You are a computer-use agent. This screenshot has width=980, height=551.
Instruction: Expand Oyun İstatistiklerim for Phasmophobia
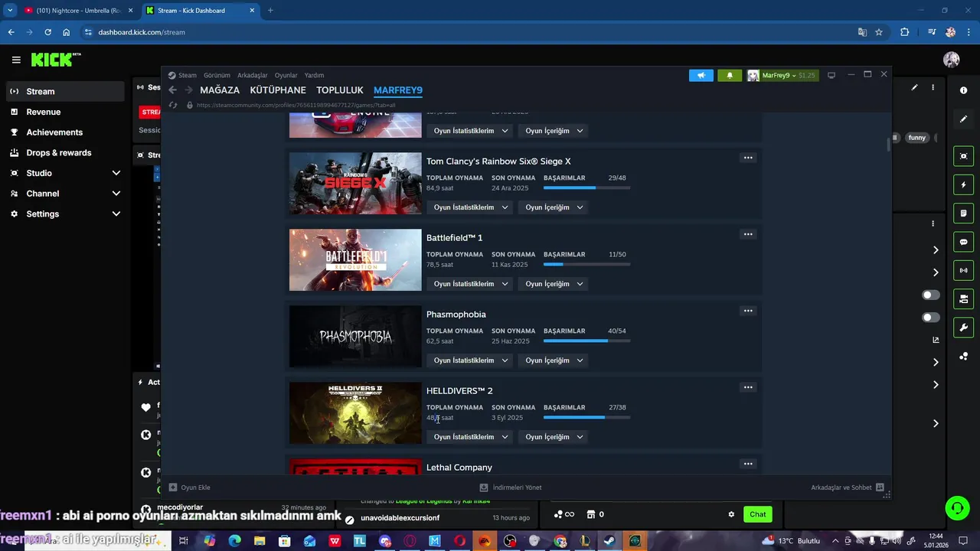[471, 360]
